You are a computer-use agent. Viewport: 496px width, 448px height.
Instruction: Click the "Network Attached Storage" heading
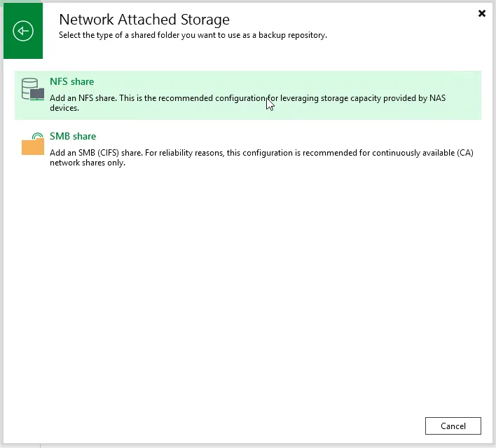(144, 20)
